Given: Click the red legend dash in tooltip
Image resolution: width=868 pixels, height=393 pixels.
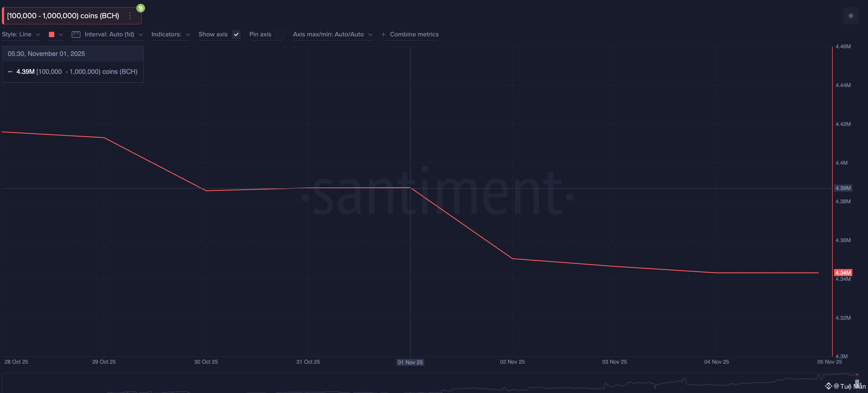Looking at the screenshot, I should tap(10, 72).
